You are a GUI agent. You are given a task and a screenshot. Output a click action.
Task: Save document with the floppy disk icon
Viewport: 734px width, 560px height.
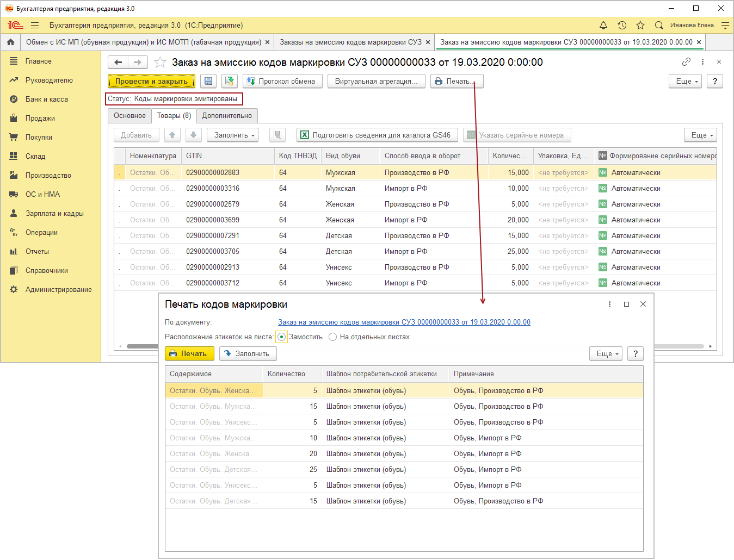(208, 81)
